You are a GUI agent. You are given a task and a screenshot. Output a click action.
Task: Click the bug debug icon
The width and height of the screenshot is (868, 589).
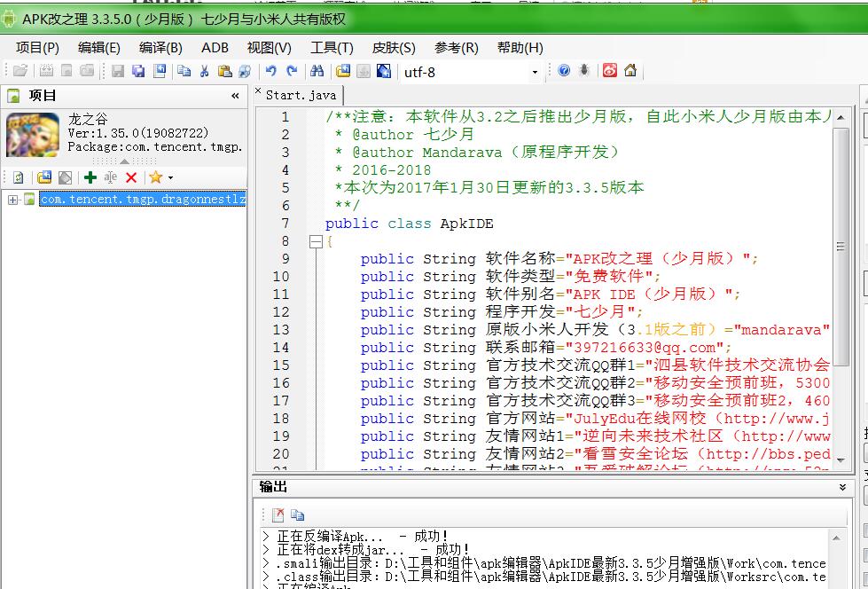[x=584, y=71]
